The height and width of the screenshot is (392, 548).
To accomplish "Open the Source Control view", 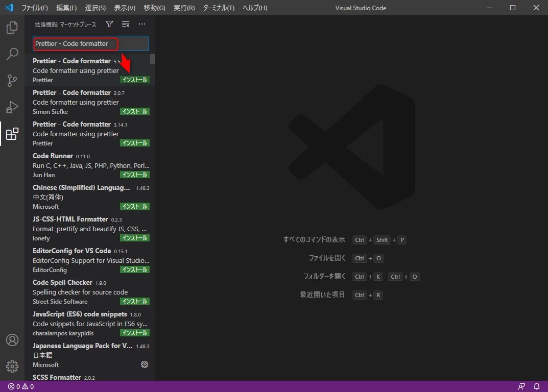I will (x=12, y=80).
